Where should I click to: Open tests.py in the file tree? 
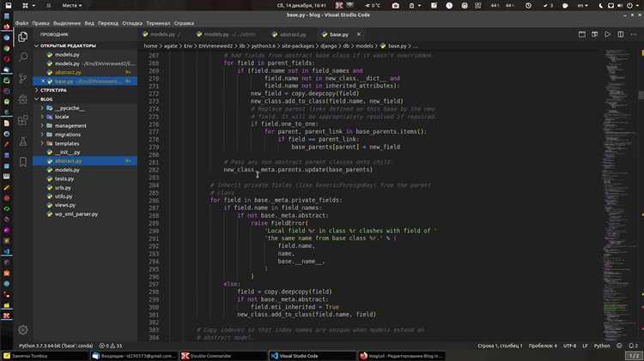coord(64,179)
